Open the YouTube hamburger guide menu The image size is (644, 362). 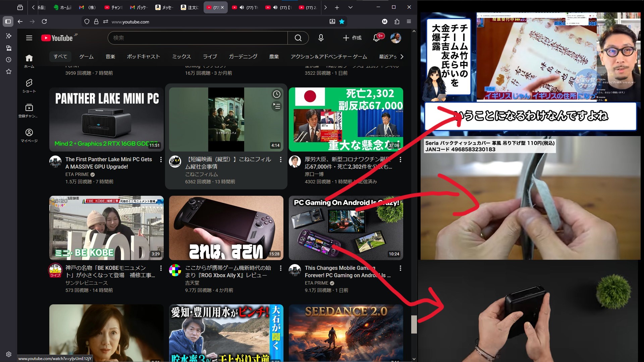[29, 38]
